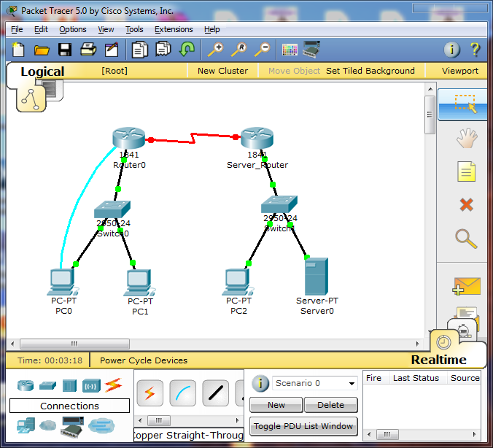
Task: Click New Cluster button
Action: tap(222, 71)
